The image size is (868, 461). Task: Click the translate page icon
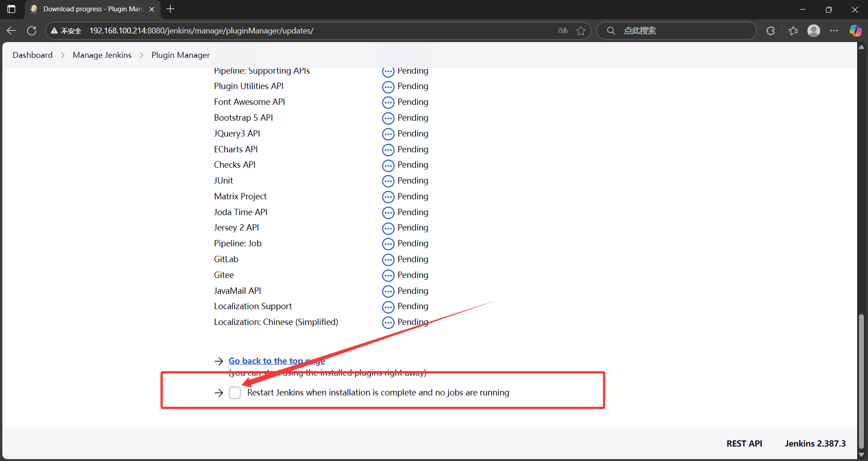coord(562,31)
